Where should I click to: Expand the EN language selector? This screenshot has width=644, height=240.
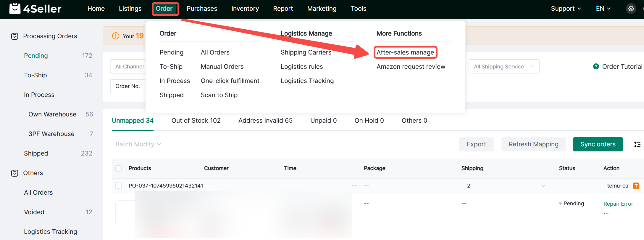pos(603,9)
